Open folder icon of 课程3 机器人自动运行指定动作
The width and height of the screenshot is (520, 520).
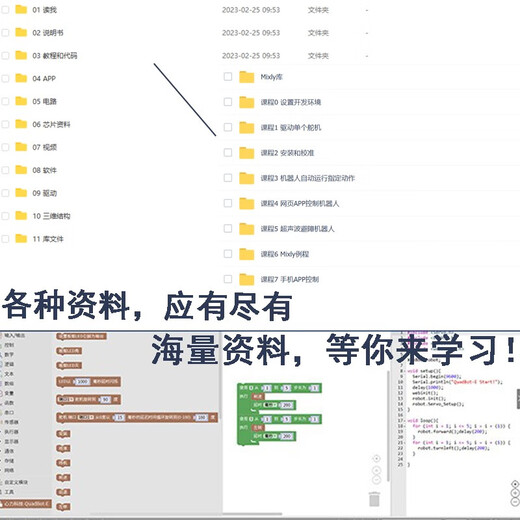(x=247, y=178)
